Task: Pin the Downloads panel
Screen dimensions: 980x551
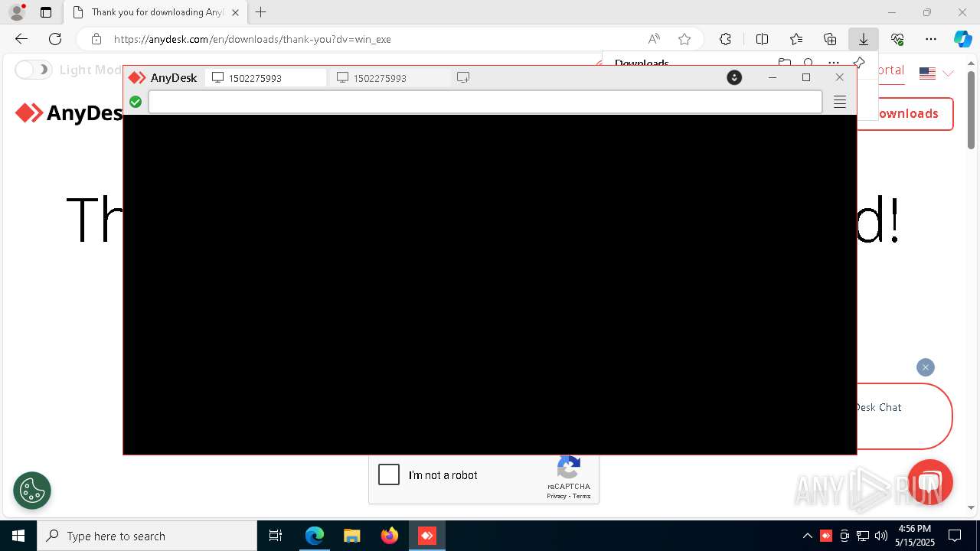Action: click(x=858, y=64)
